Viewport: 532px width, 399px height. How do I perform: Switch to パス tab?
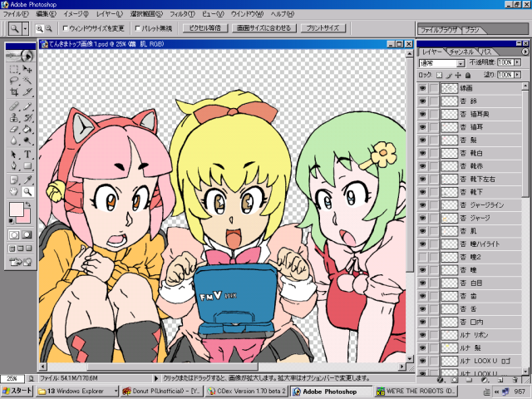487,52
